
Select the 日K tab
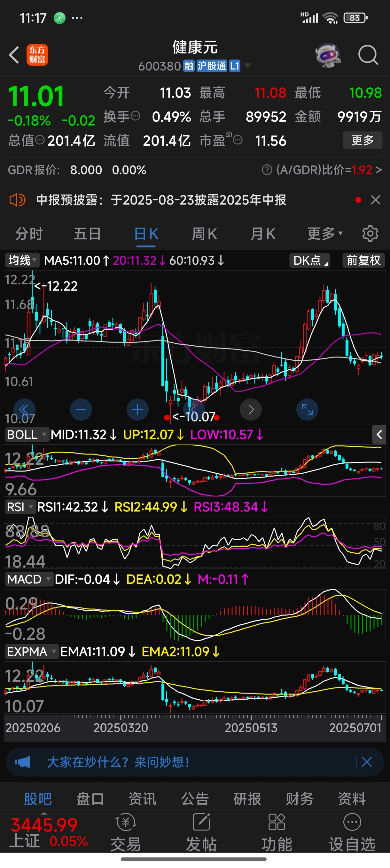coord(146,234)
